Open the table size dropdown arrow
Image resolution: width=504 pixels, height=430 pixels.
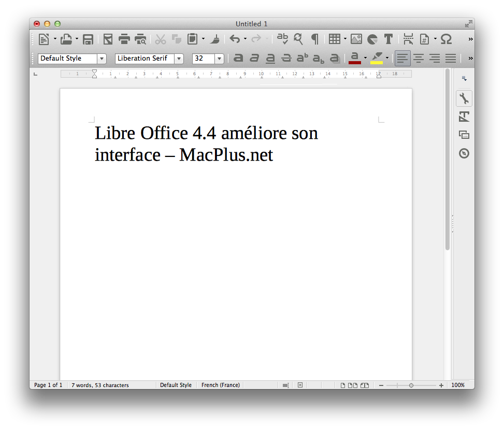345,39
